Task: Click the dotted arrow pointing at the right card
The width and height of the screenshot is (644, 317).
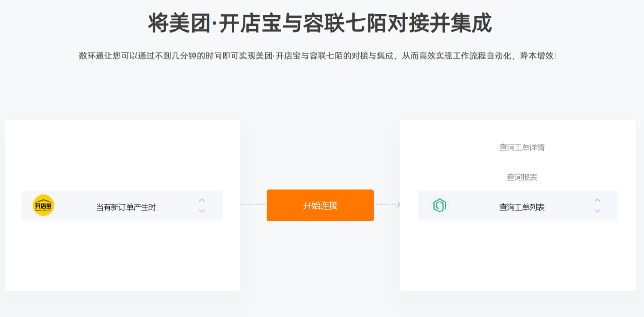Action: coord(387,205)
